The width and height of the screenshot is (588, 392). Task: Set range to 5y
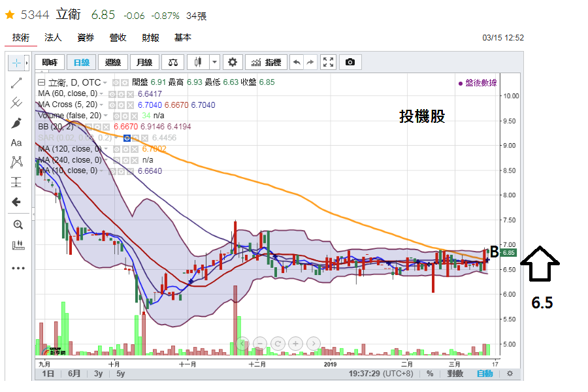tap(120, 374)
